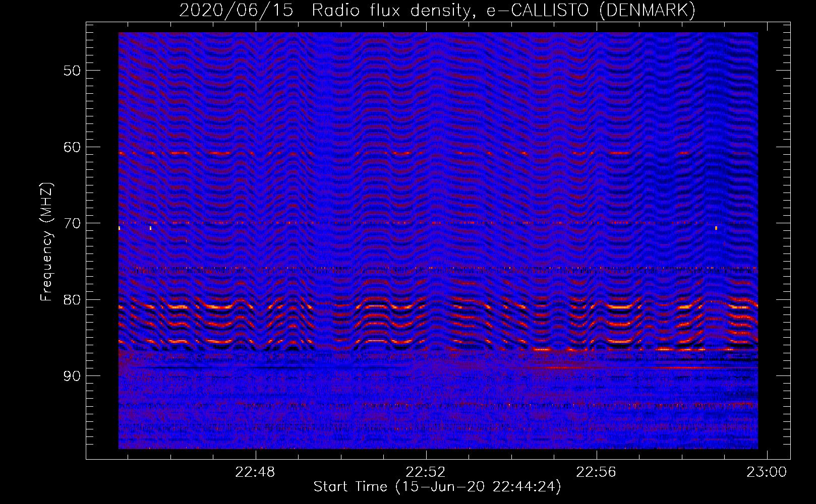
Task: Click the 60 frequency tick label
Action: [x=72, y=147]
